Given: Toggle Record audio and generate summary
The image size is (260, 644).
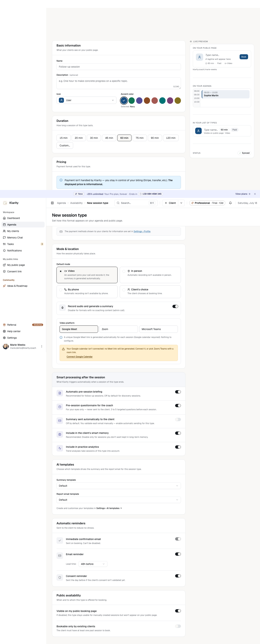Looking at the screenshot, I should point(175,307).
